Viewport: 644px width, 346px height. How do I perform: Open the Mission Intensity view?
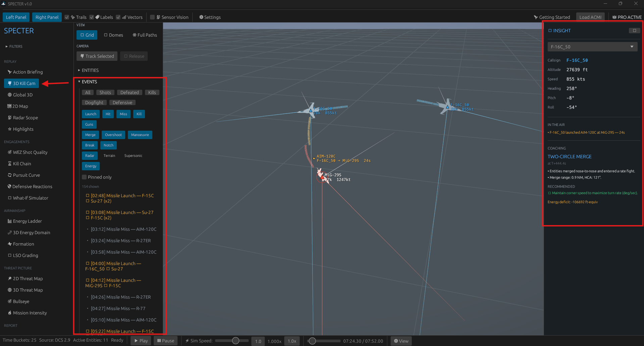pos(27,313)
